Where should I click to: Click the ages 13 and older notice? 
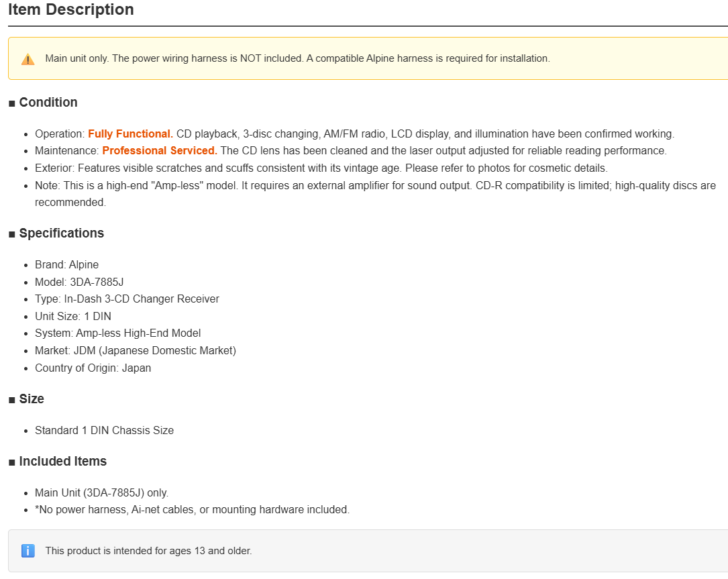coord(148,551)
